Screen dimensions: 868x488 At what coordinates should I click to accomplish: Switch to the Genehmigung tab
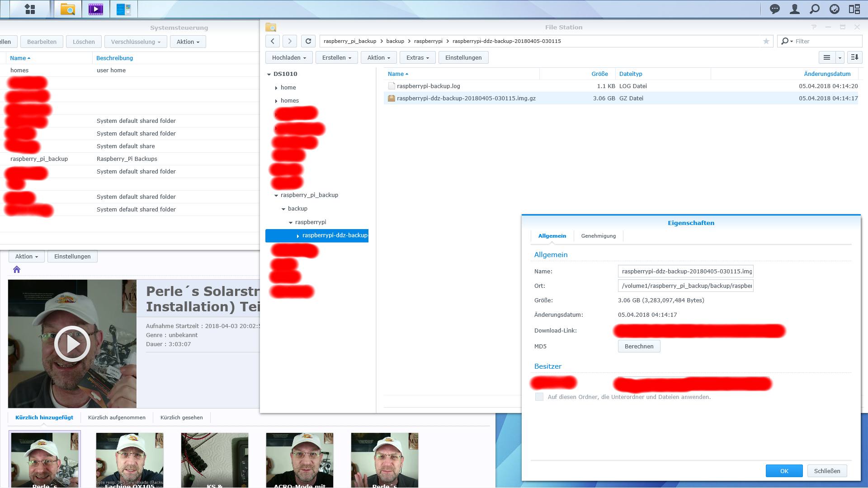(598, 236)
